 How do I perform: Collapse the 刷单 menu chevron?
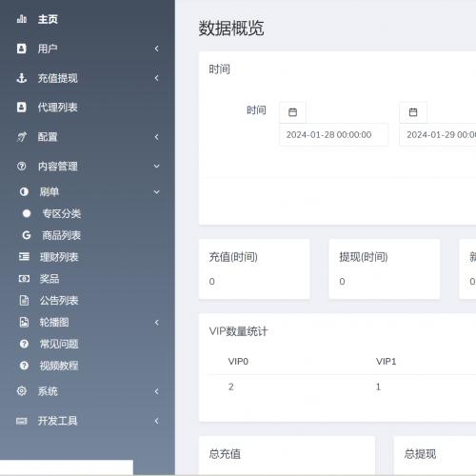coord(156,192)
